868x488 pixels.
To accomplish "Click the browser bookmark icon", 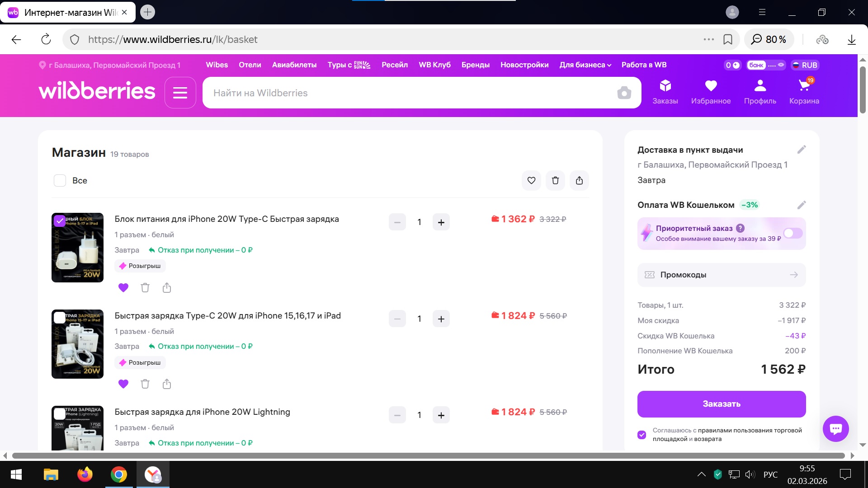I will tap(728, 40).
